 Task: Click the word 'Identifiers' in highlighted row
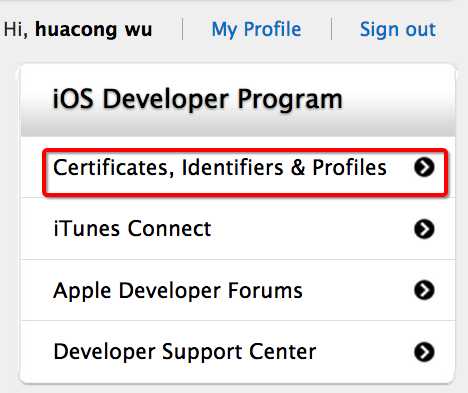[232, 167]
